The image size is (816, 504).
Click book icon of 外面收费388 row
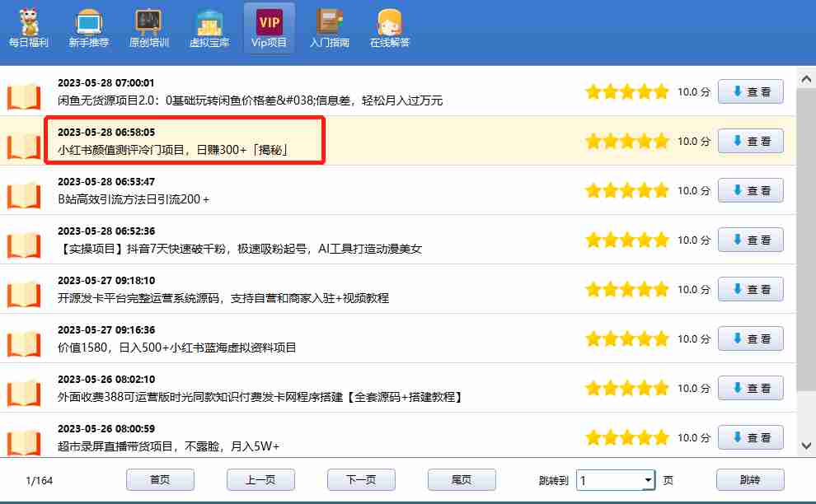pos(24,393)
